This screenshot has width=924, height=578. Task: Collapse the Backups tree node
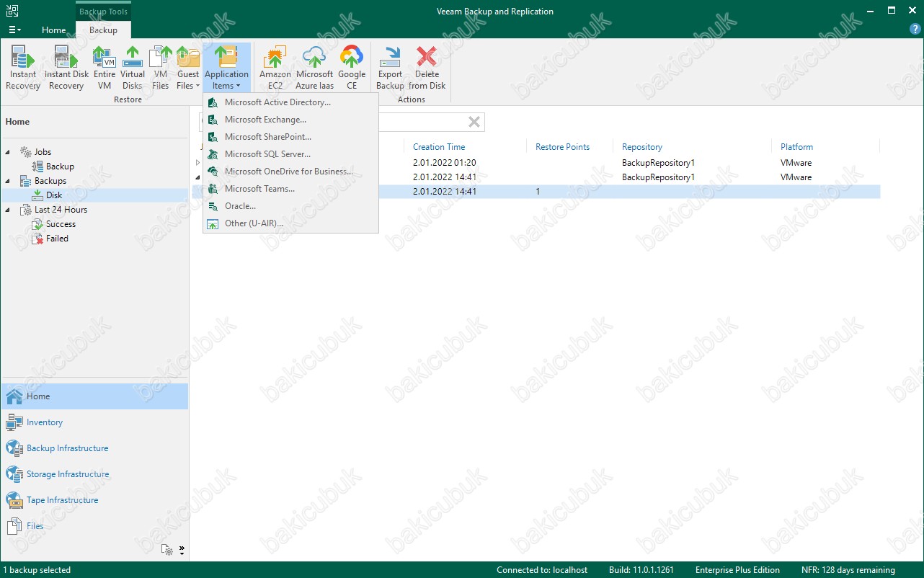coord(8,181)
